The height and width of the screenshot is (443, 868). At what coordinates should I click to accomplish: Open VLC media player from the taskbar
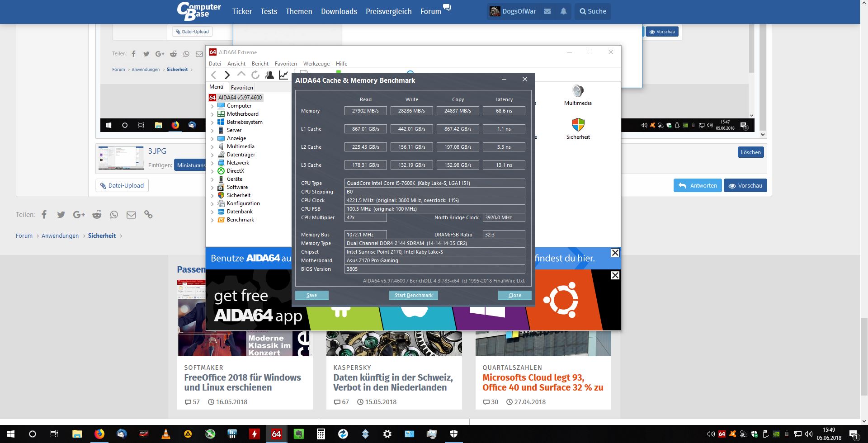click(x=166, y=434)
